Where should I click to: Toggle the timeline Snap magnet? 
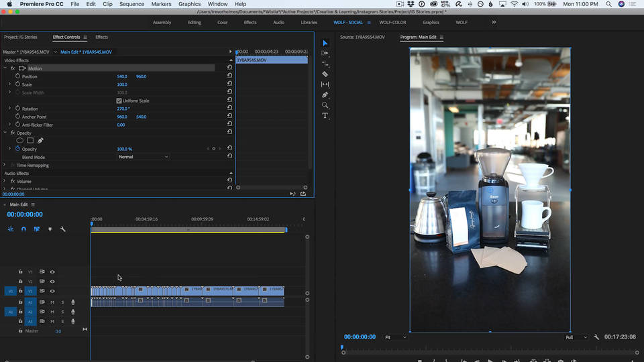coord(24,229)
